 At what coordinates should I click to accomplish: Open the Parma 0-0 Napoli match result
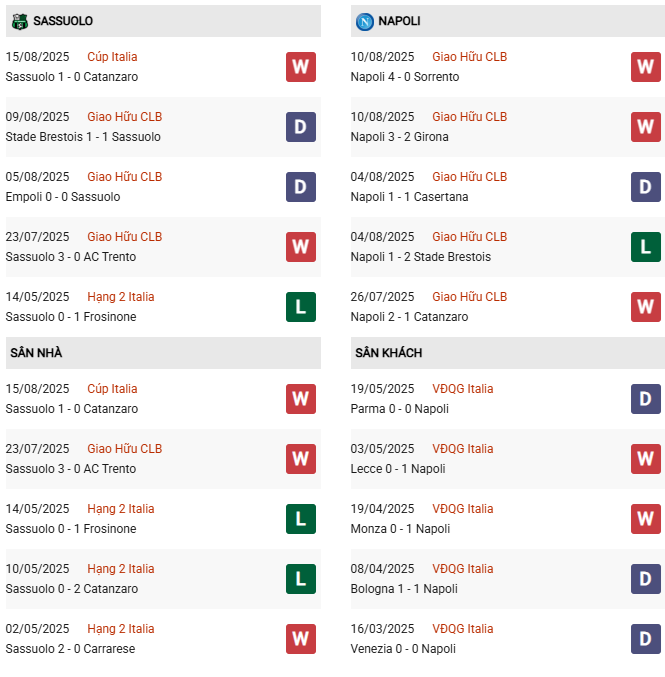tap(397, 409)
